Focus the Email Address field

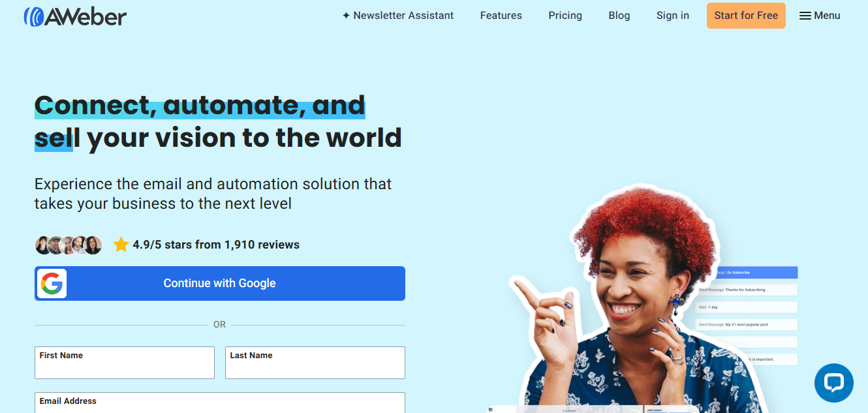(x=220, y=403)
